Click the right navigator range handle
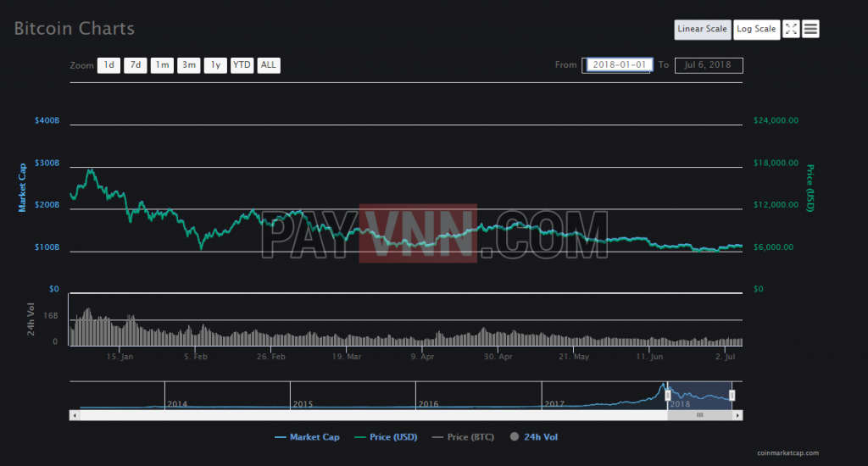This screenshot has width=868, height=466. point(732,395)
